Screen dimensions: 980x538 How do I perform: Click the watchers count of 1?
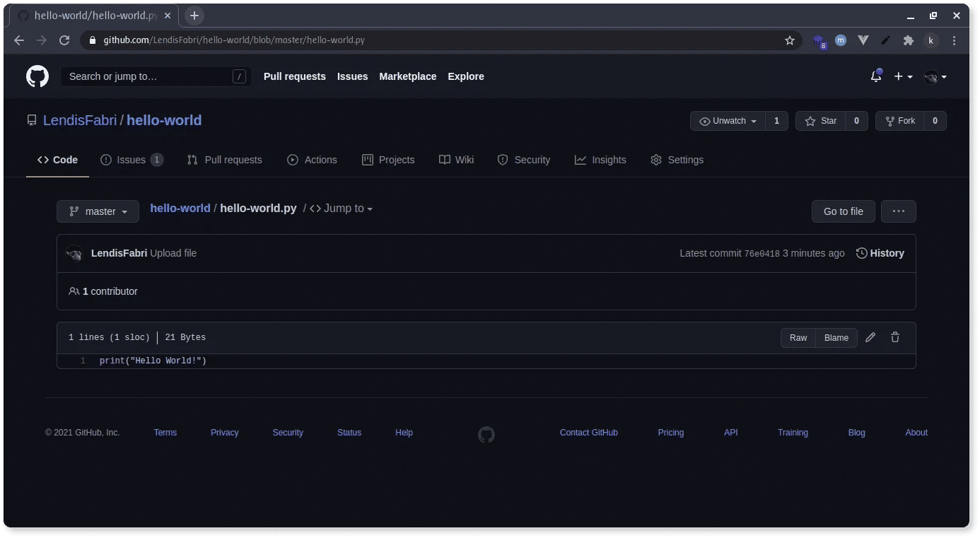tap(776, 121)
